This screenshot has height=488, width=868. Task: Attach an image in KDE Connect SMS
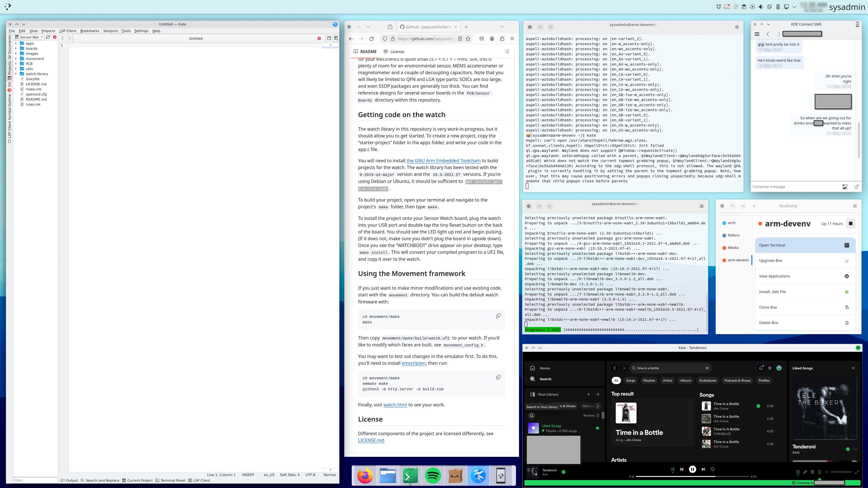pos(845,187)
